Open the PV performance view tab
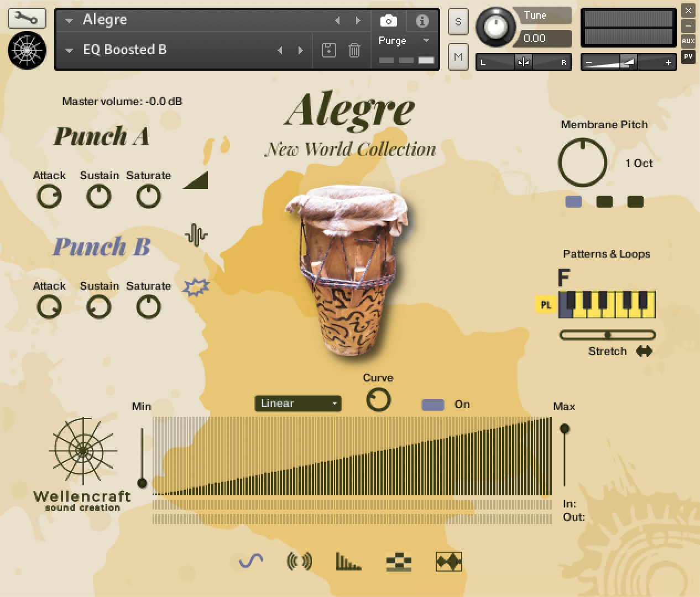This screenshot has width=700, height=597. coord(689,56)
